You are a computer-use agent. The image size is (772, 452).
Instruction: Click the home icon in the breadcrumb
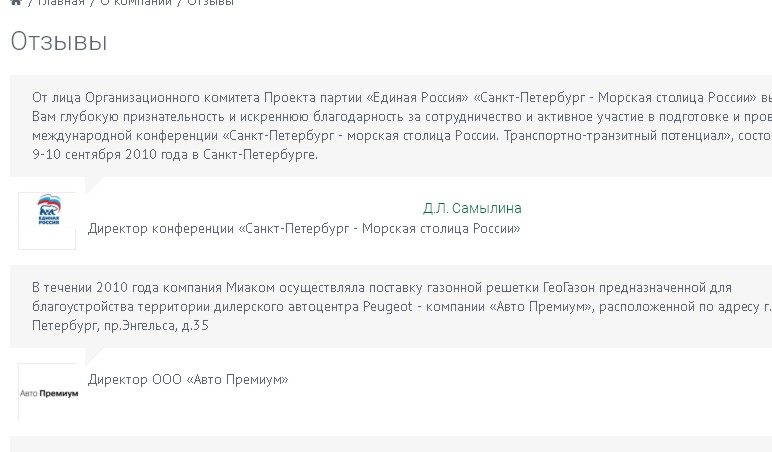coord(16,2)
